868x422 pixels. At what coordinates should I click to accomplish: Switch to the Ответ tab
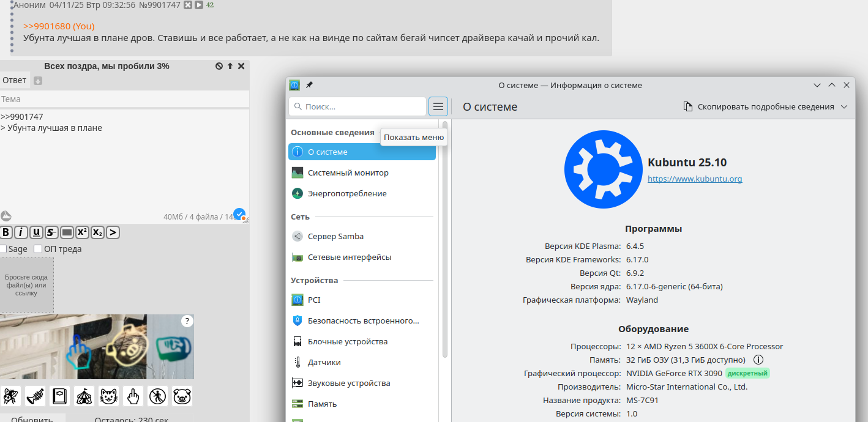pyautogui.click(x=14, y=80)
